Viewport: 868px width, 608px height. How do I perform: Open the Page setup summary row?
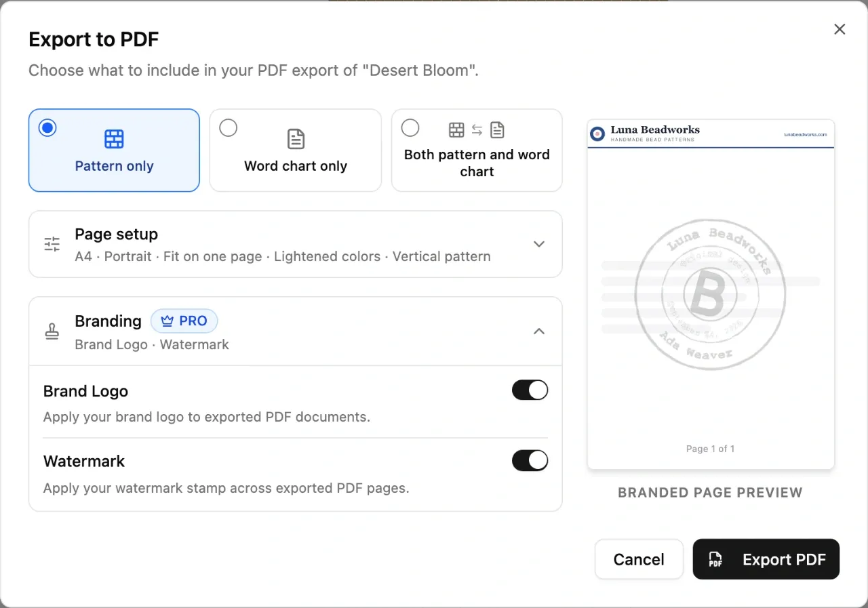(296, 244)
